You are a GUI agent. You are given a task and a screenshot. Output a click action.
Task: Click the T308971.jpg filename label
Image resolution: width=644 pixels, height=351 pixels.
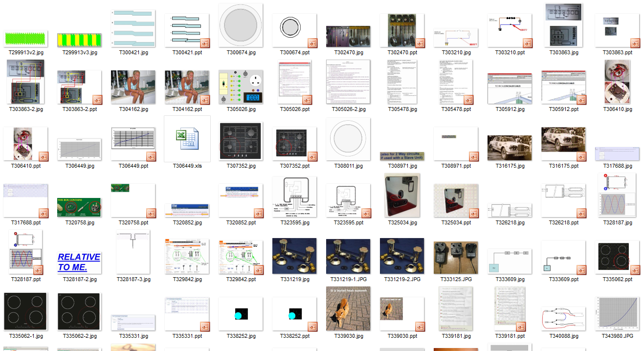[402, 166]
